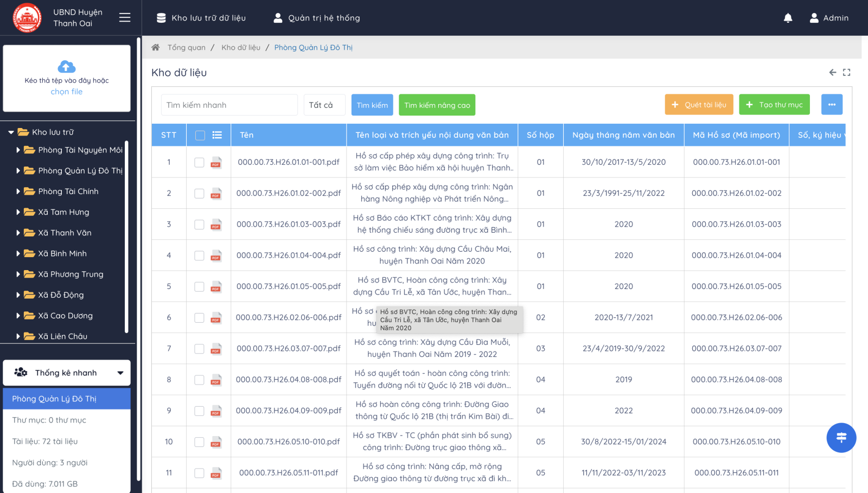This screenshot has height=493, width=868.
Task: Click PDF icon for 000.00.73.H26.04.09-009.pdf
Action: 216,411
